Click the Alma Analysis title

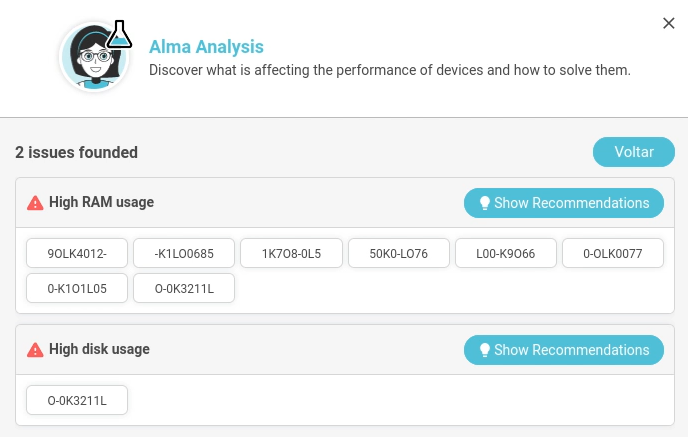pos(206,47)
